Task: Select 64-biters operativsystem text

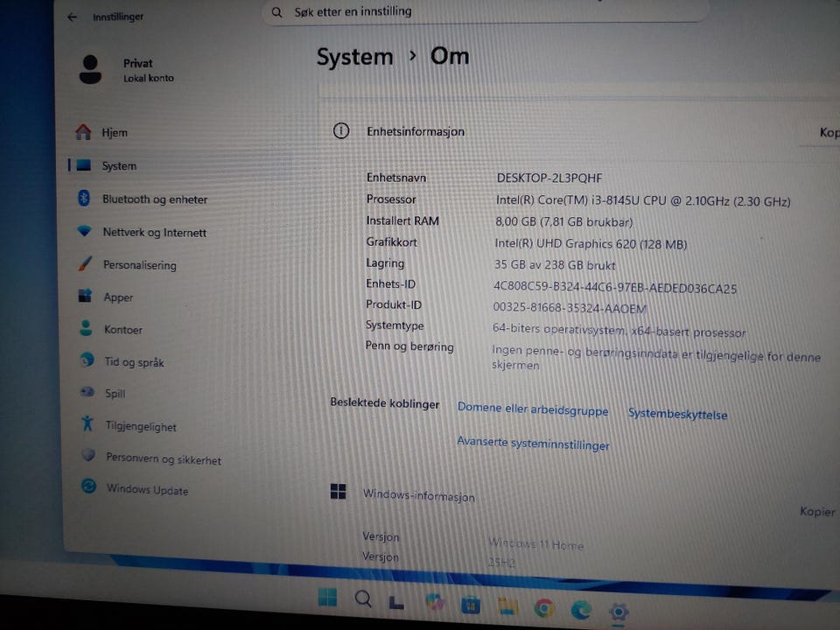Action: pyautogui.click(x=619, y=331)
